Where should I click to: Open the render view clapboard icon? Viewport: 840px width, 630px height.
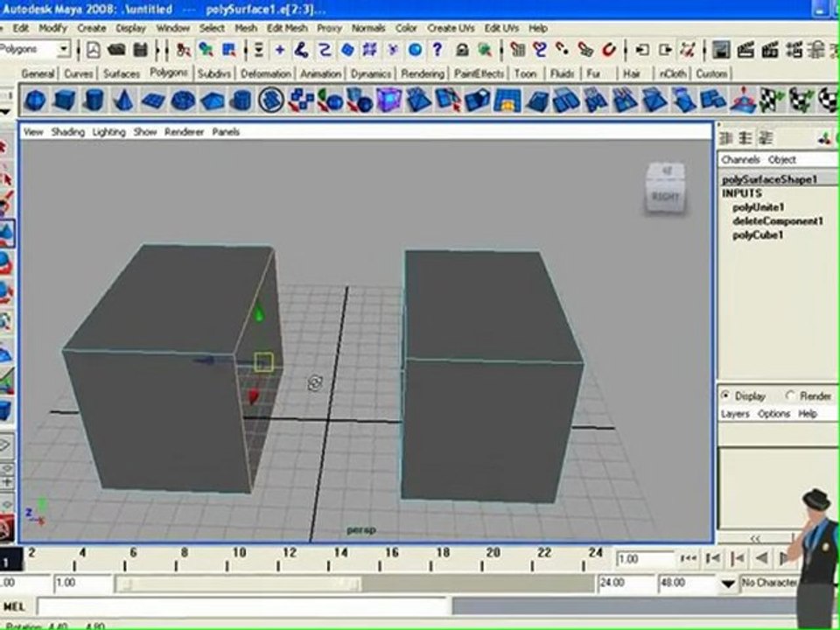(x=745, y=50)
